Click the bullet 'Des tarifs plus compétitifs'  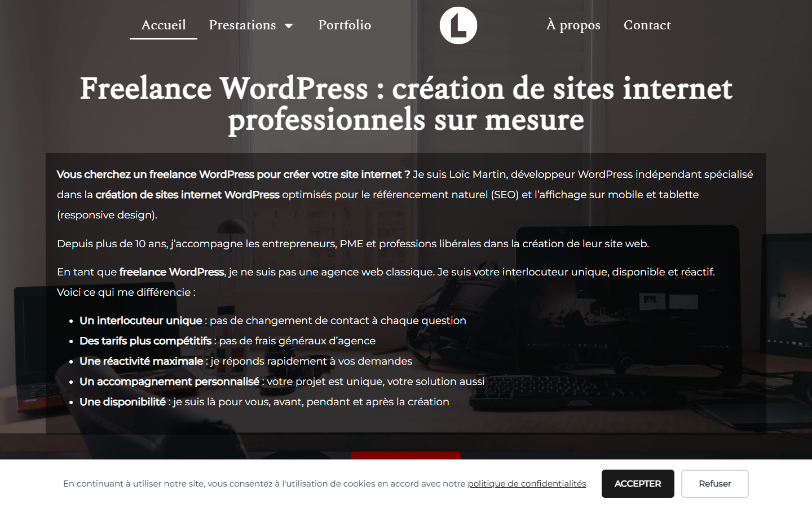coord(145,341)
